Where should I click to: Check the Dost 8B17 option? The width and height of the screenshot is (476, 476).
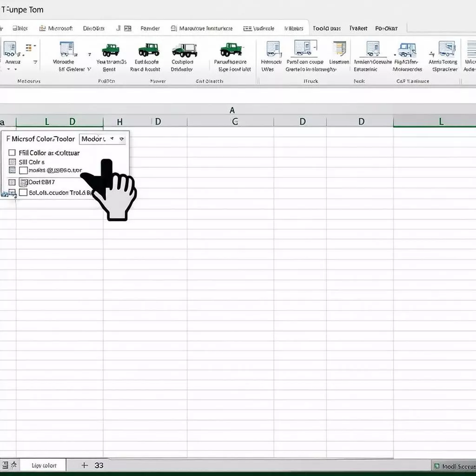click(23, 182)
